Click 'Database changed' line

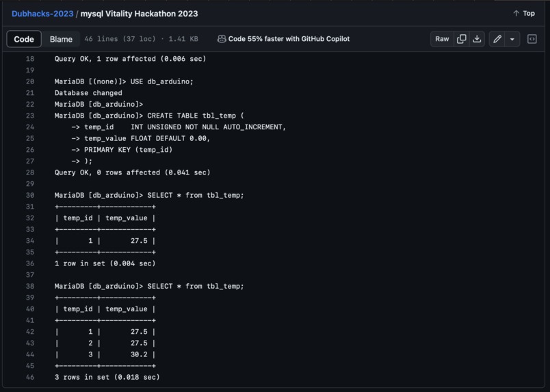coord(88,92)
